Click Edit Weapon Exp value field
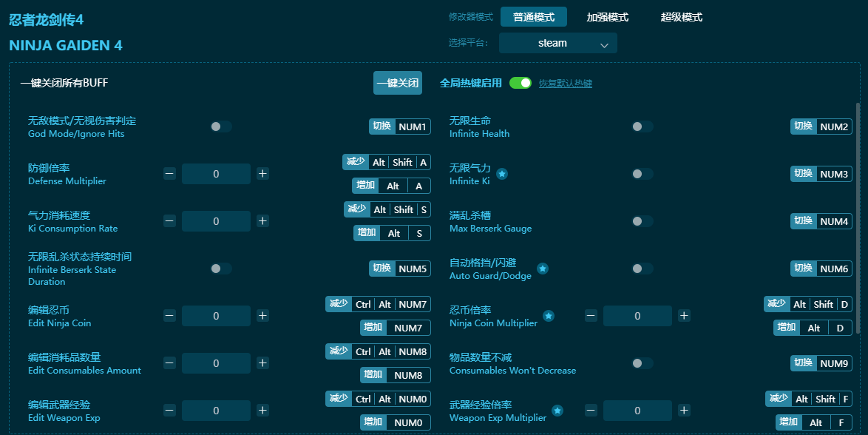Screen dimensions: 868x435 tap(216, 411)
